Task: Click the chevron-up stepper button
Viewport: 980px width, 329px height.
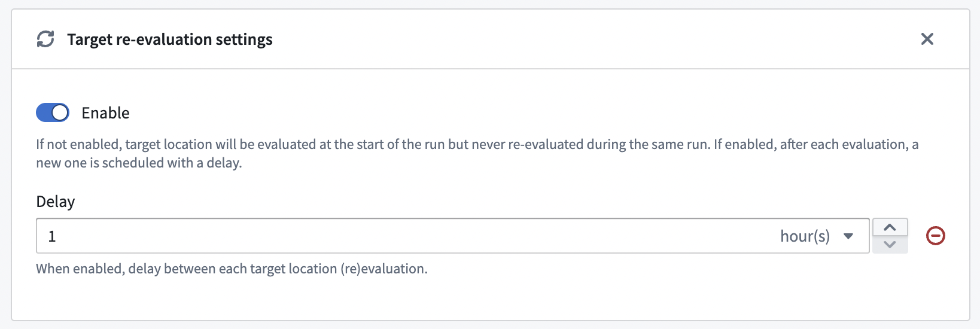Action: 890,227
